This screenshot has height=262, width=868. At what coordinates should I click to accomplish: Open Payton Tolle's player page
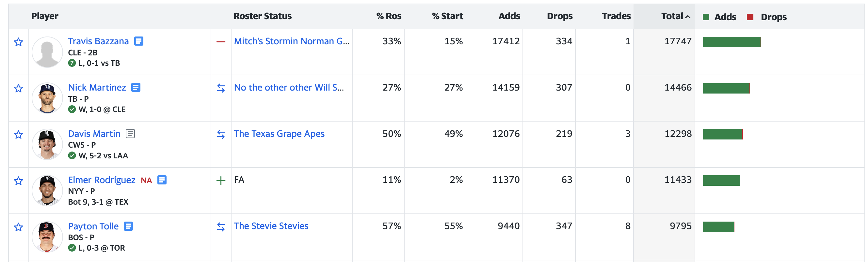[93, 226]
